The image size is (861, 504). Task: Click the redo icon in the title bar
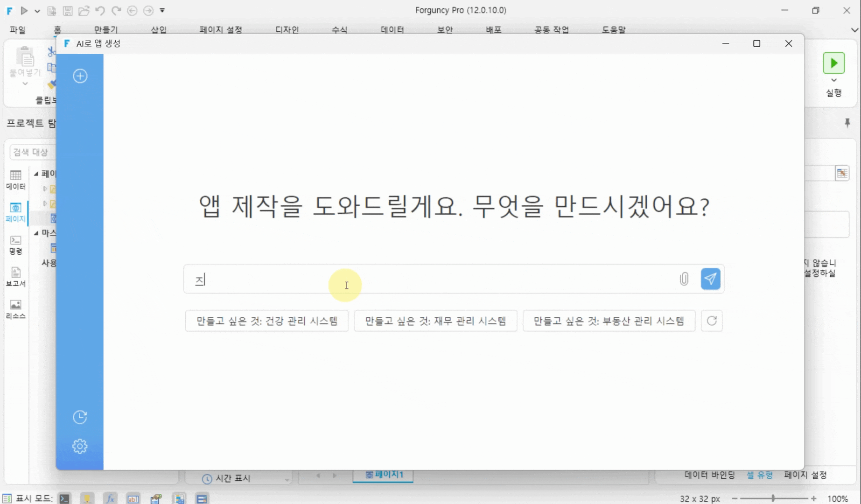click(116, 10)
